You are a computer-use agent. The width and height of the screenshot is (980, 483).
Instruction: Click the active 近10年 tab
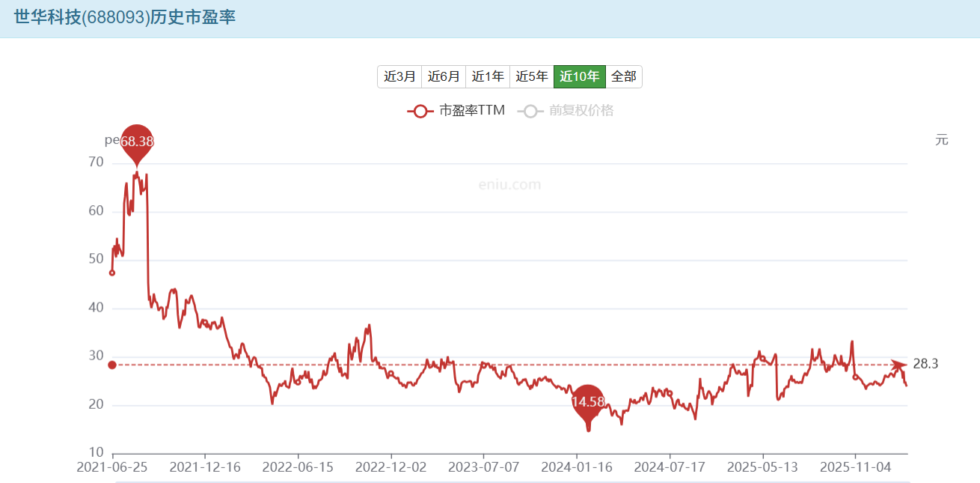pyautogui.click(x=580, y=76)
